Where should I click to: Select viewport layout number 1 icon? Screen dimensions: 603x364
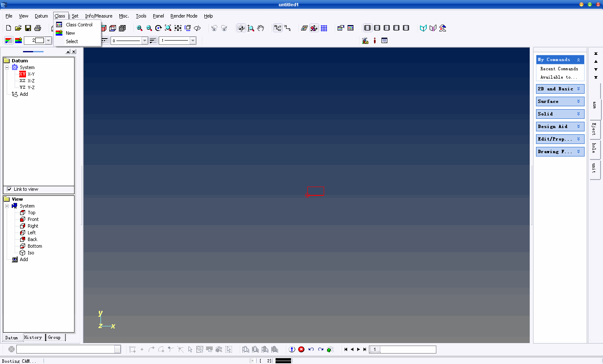click(367, 28)
